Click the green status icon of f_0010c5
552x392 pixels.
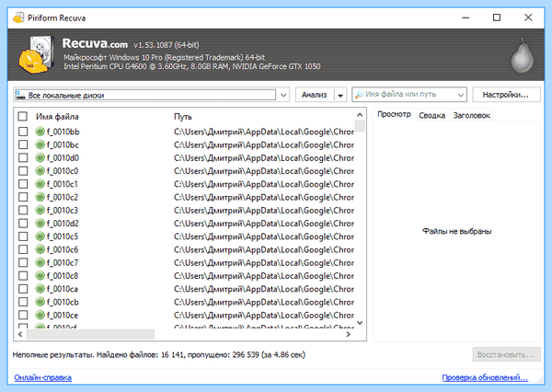[x=40, y=236]
